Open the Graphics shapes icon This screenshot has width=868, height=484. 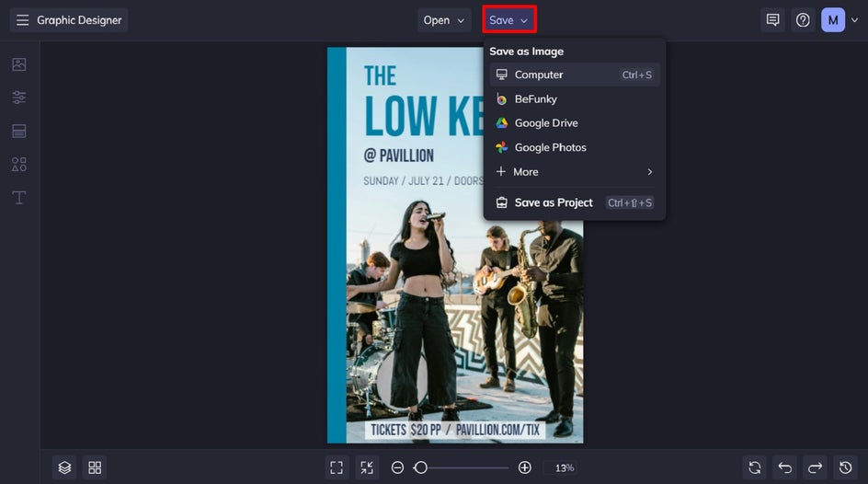[18, 164]
